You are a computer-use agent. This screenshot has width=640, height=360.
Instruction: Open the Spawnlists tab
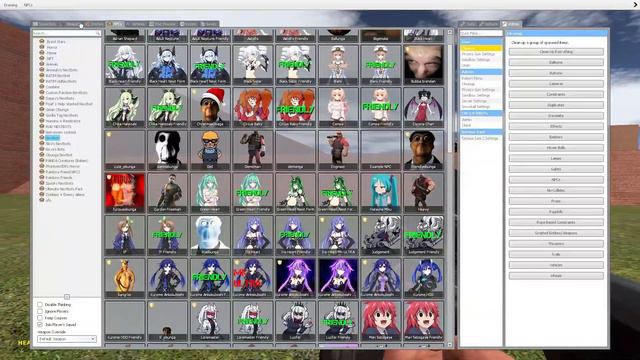pyautogui.click(x=45, y=24)
